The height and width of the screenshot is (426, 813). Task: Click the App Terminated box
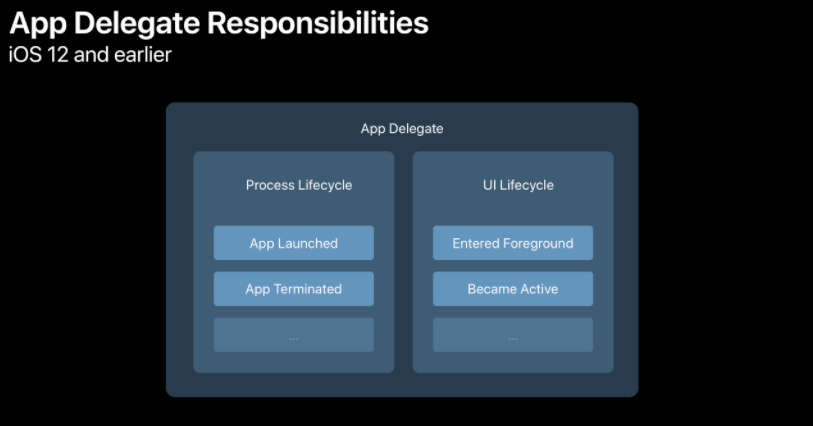pos(293,289)
